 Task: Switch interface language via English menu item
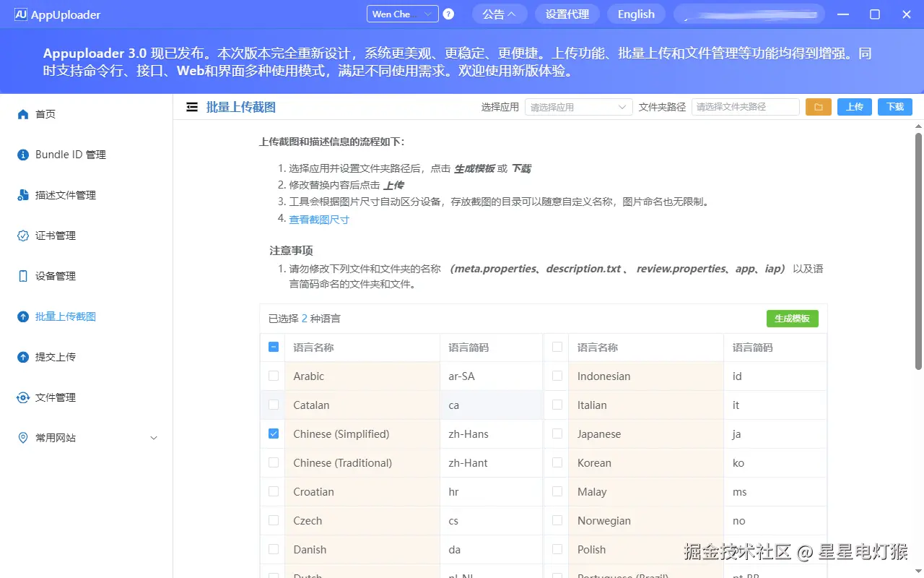pos(635,13)
